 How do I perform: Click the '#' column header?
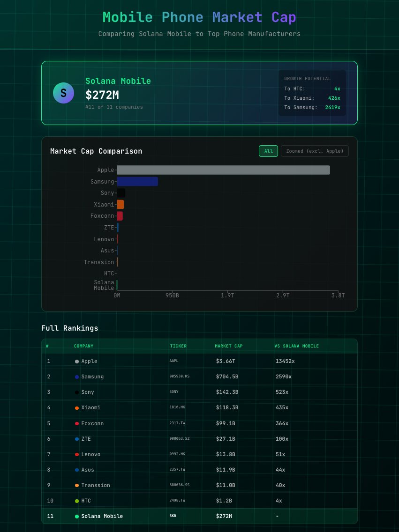(47, 346)
